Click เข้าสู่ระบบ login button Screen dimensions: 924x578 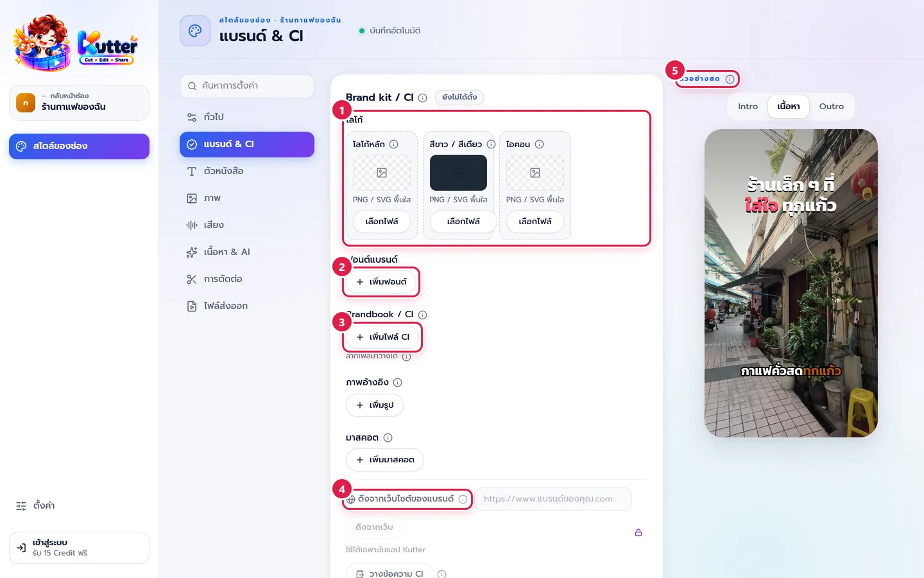(x=79, y=548)
